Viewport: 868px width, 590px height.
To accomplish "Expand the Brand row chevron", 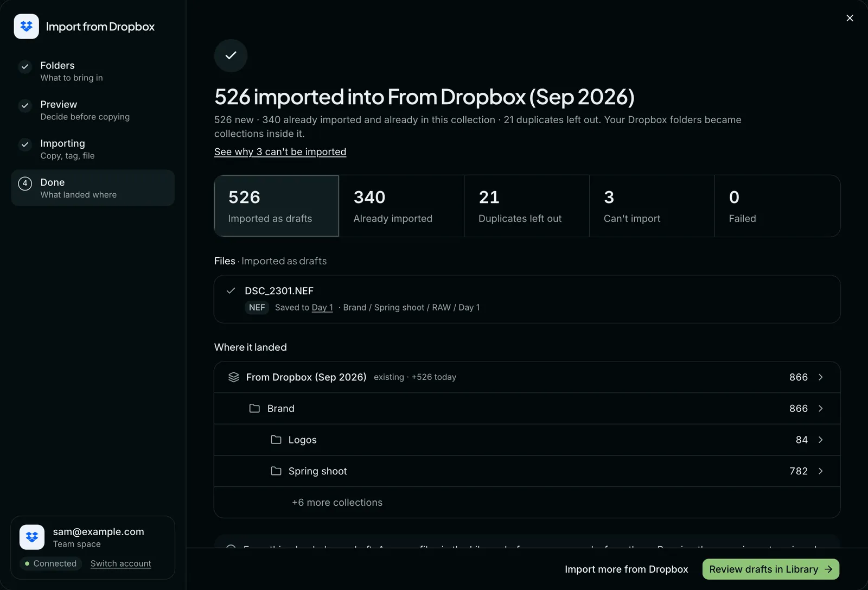I will [x=821, y=409].
